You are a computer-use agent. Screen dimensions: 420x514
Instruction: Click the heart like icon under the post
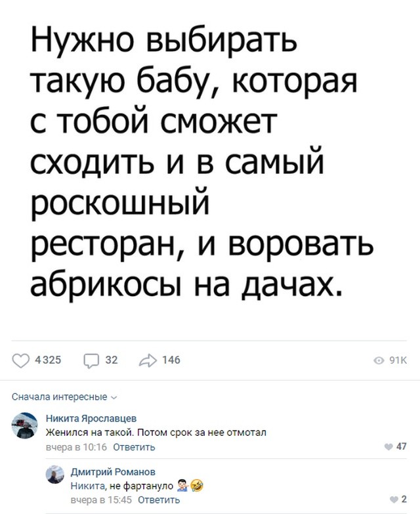tap(22, 359)
